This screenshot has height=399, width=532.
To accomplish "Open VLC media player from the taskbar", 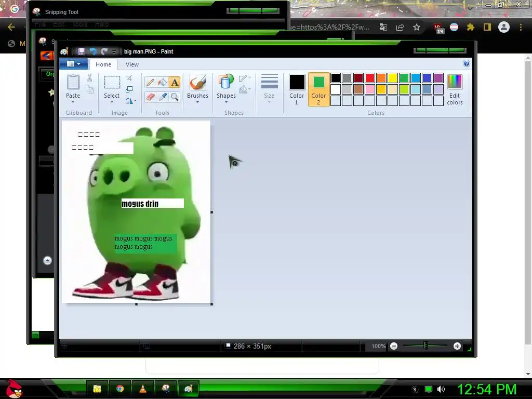I will pos(143,389).
